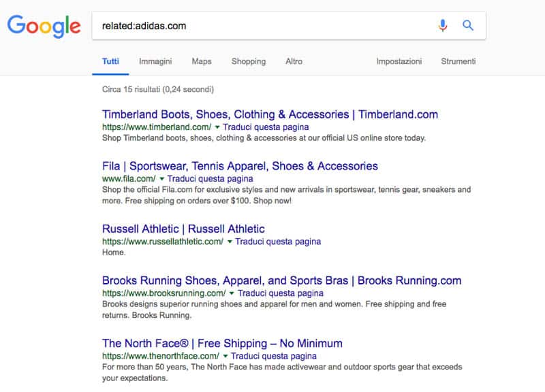Click Traduci questa pagina for The North Face
Screen dimensions: 545x392
point(274,356)
